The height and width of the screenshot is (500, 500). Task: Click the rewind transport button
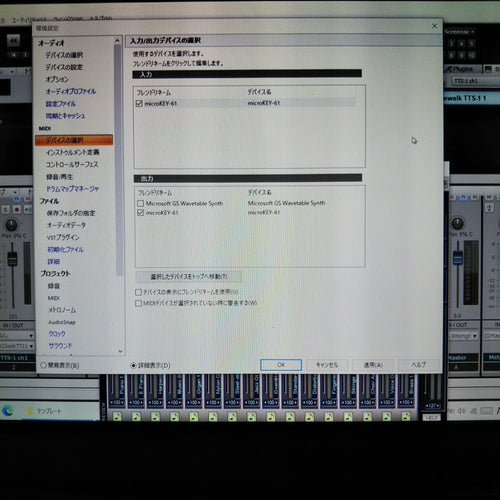click(14, 41)
